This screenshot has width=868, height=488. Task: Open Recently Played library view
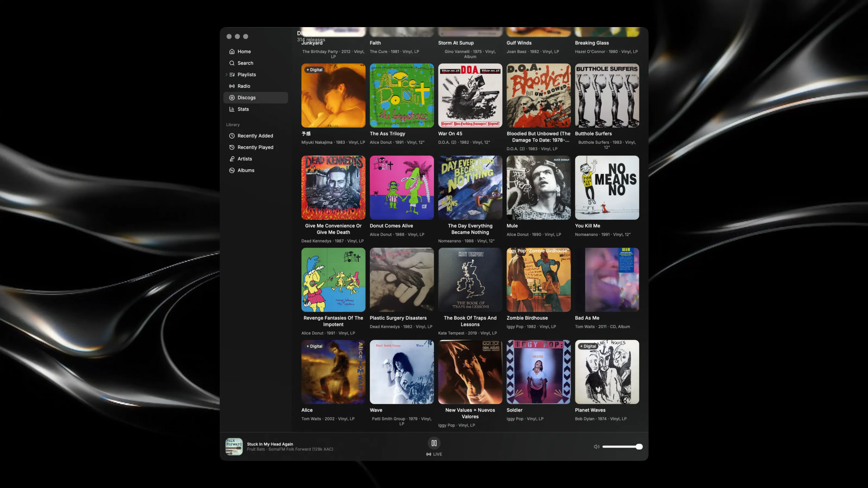(255, 147)
